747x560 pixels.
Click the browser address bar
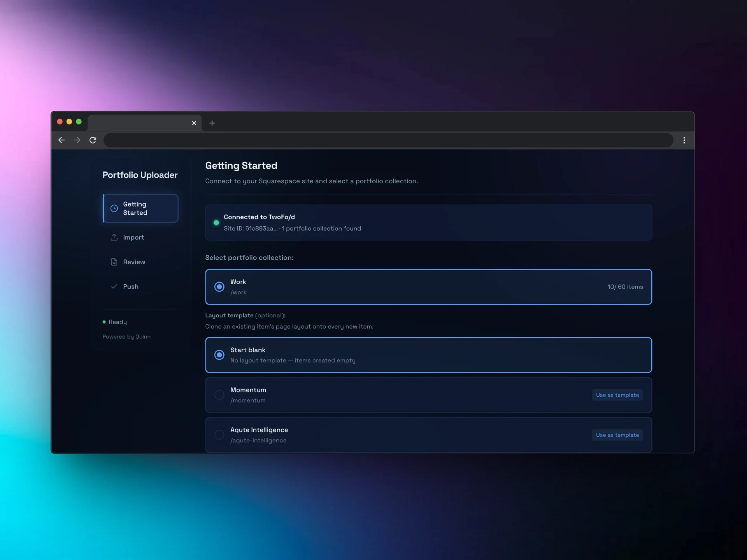point(388,140)
